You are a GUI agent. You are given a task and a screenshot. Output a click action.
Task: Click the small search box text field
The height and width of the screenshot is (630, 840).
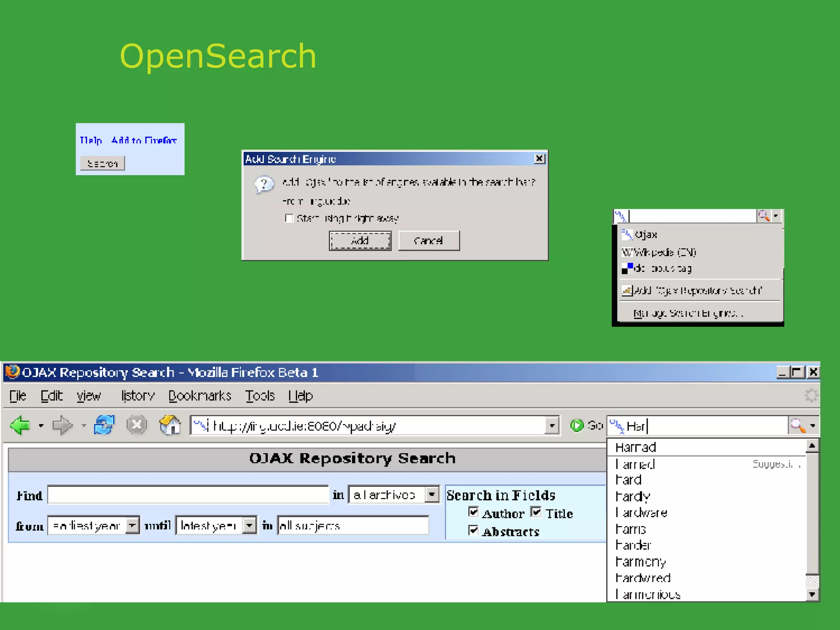click(692, 216)
